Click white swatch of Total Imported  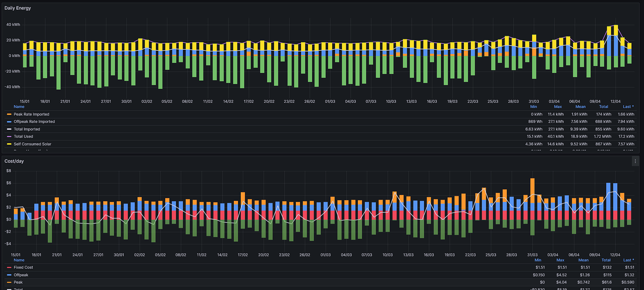[x=9, y=129]
